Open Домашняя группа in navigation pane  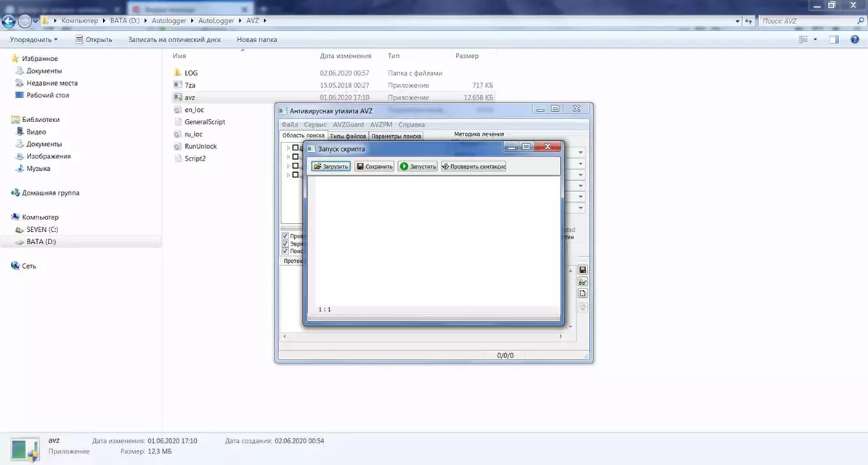[50, 193]
